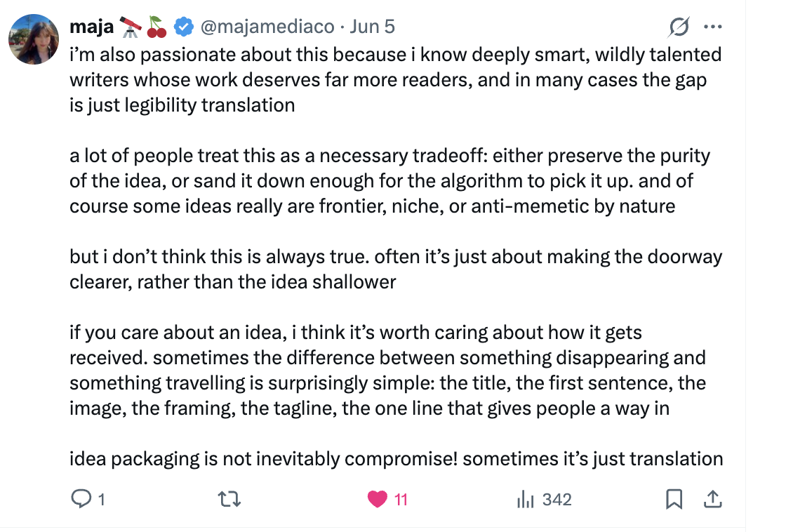Open the @majamediaco handle link

[267, 27]
